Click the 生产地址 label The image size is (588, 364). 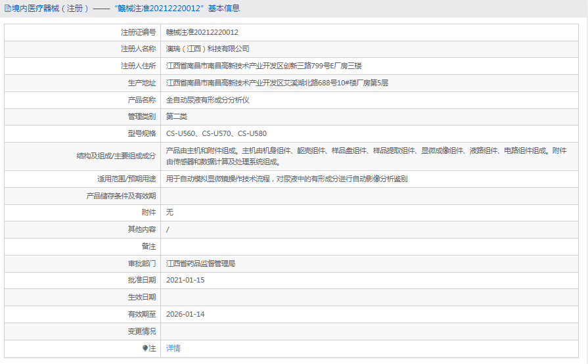pyautogui.click(x=142, y=83)
